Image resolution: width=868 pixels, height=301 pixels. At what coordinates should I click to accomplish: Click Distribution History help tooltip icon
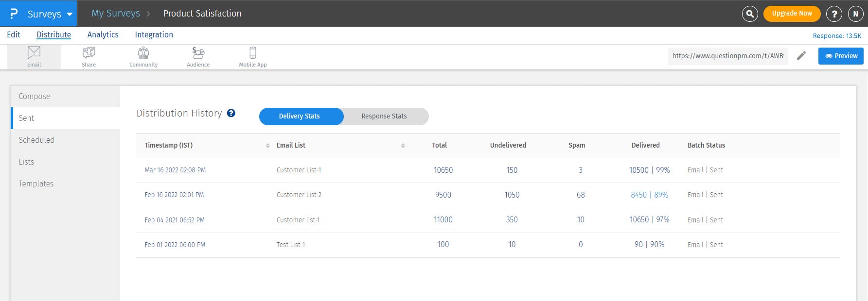tap(231, 113)
